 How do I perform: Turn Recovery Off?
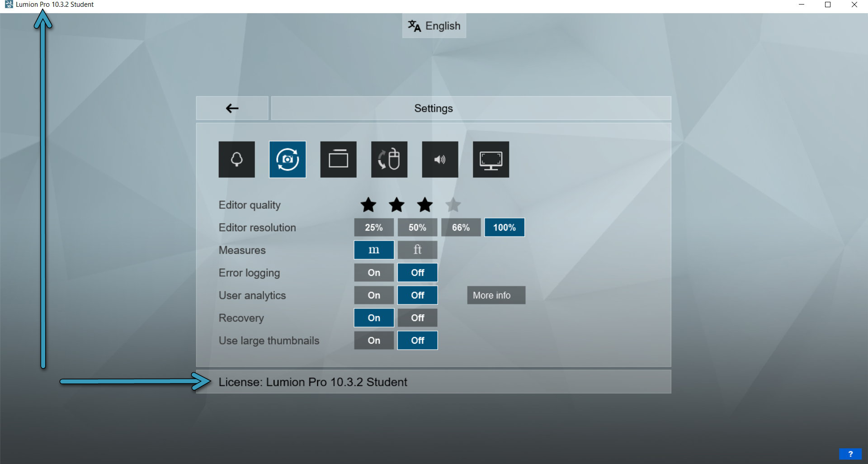(417, 318)
